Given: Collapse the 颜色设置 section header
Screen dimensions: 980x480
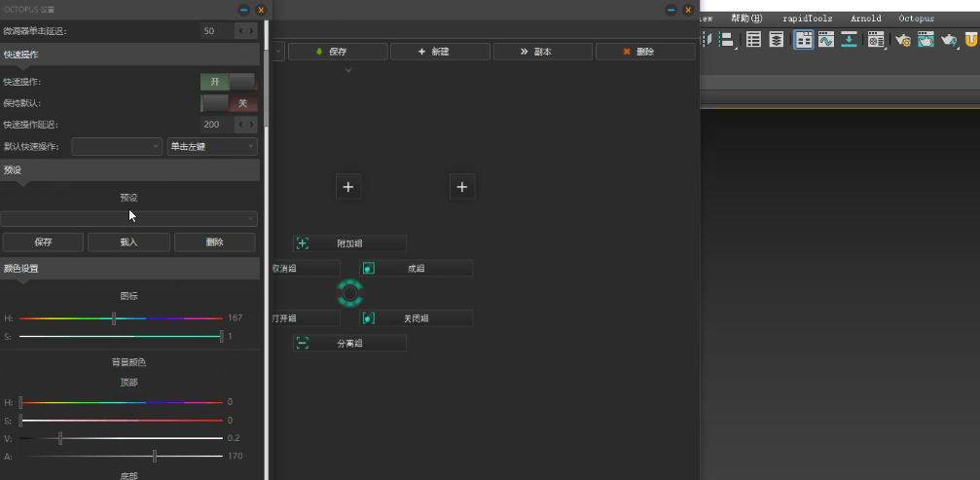Looking at the screenshot, I should point(130,269).
